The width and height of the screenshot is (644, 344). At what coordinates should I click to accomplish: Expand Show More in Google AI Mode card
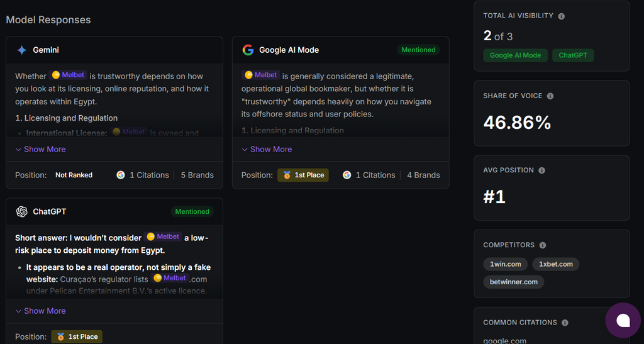(267, 150)
